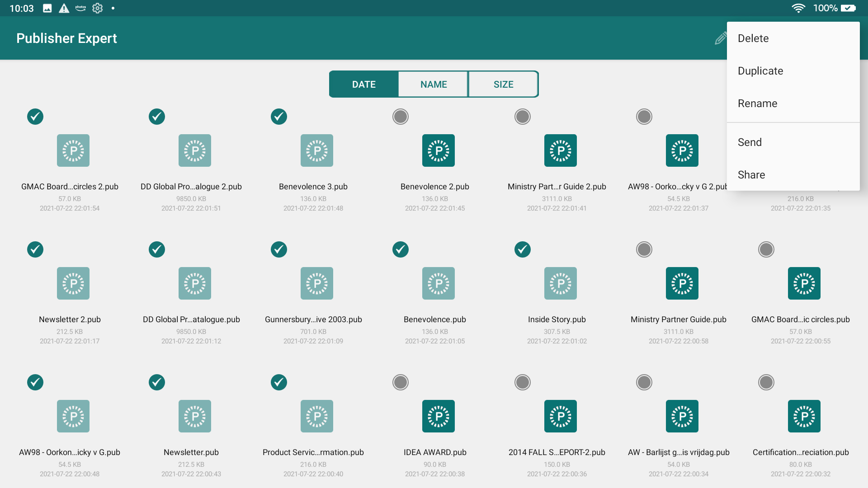Viewport: 868px width, 488px height.
Task: Open the Certification...reciation.pub file icon
Action: 804,416
